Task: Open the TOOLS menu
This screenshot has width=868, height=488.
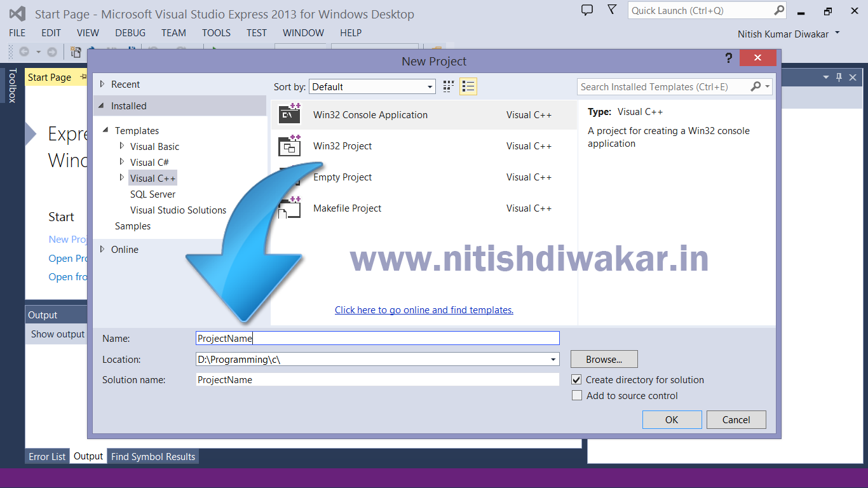Action: point(217,33)
